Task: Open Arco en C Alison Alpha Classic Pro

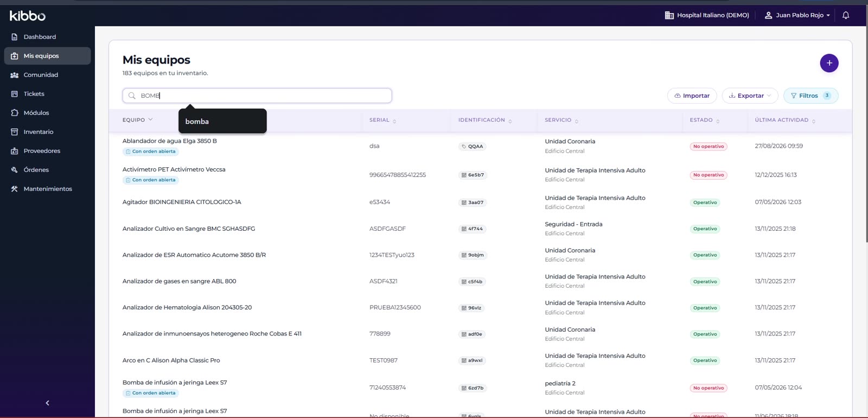Action: (171, 360)
